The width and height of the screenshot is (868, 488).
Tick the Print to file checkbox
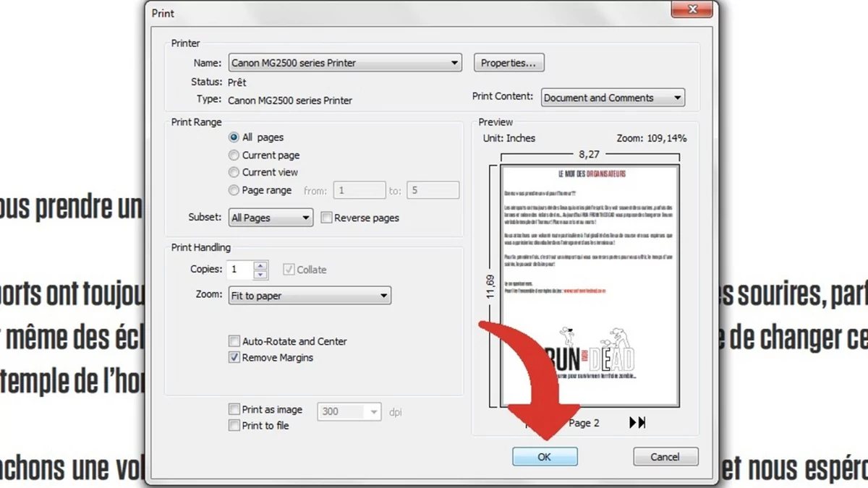click(234, 426)
